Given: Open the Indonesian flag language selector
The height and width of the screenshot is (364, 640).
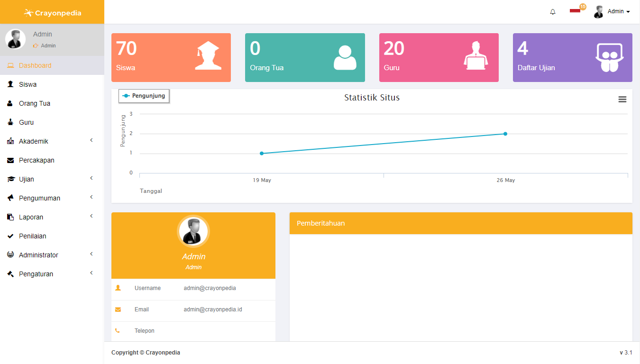Looking at the screenshot, I should (575, 11).
